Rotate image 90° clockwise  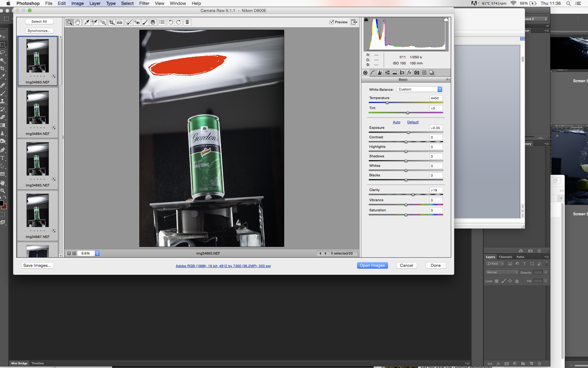[179, 22]
